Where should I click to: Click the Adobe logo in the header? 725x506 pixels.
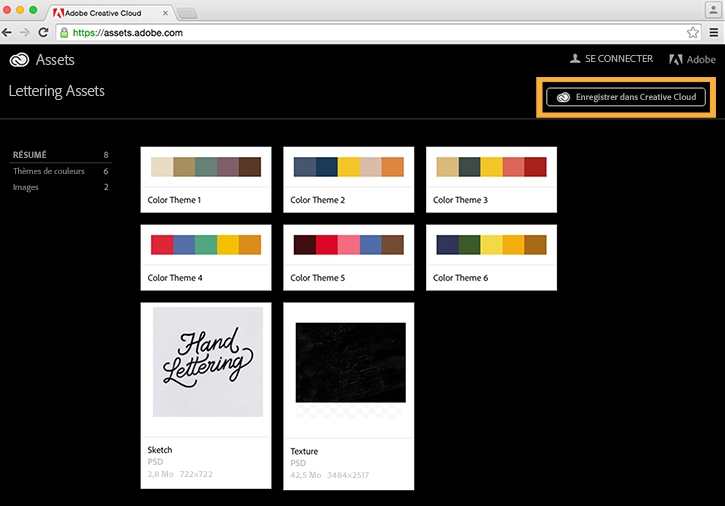[x=692, y=60]
